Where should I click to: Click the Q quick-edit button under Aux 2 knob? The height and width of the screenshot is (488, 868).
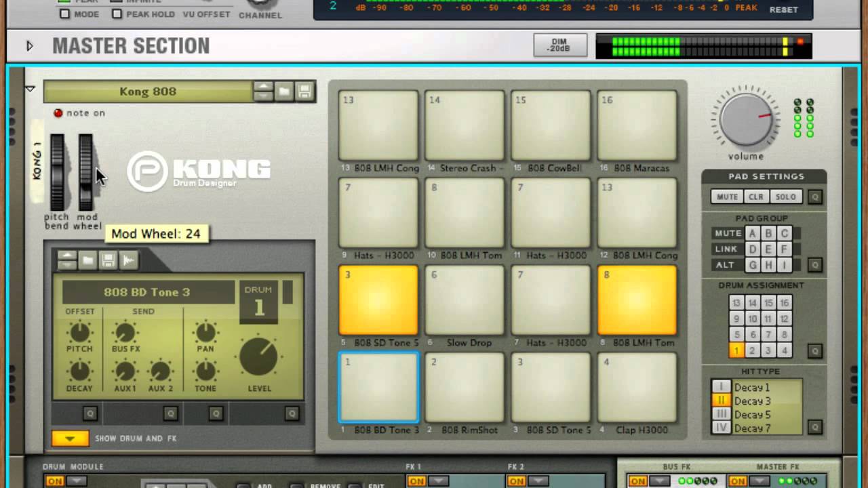coord(170,413)
